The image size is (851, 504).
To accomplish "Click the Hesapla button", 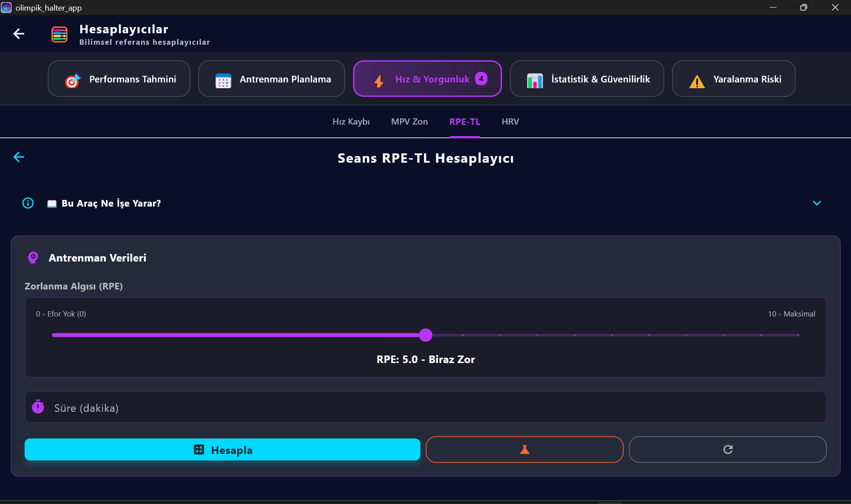I will point(222,449).
